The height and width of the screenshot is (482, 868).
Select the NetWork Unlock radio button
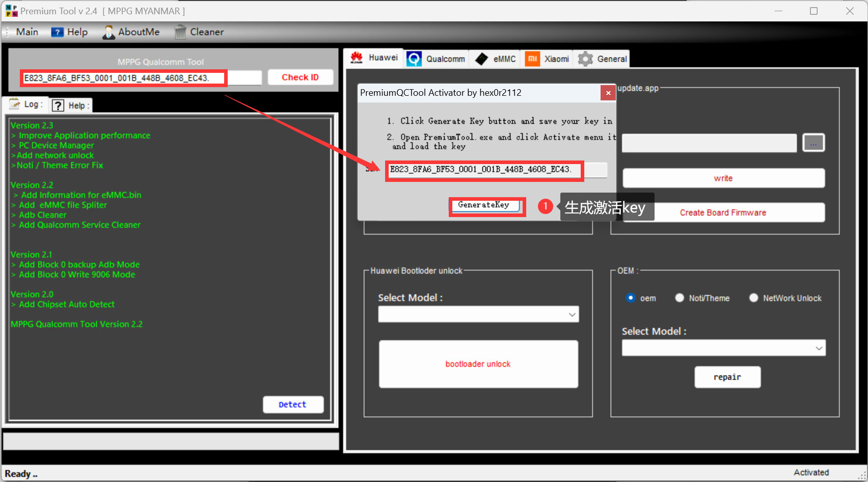(754, 298)
